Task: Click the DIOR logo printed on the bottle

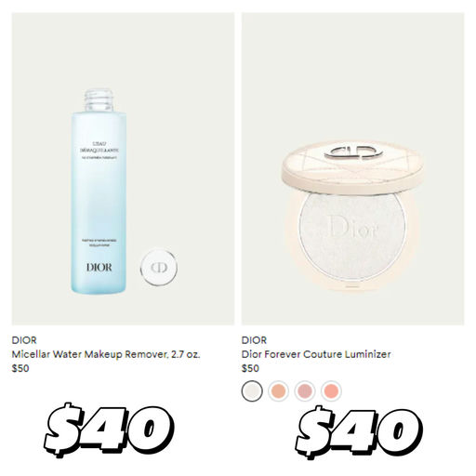Action: tap(99, 268)
